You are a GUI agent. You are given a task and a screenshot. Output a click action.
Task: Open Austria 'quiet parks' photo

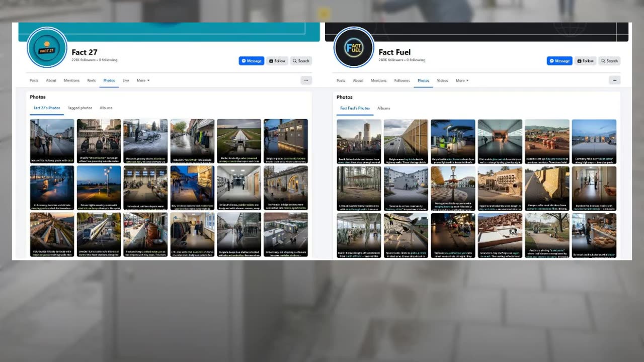(x=547, y=235)
